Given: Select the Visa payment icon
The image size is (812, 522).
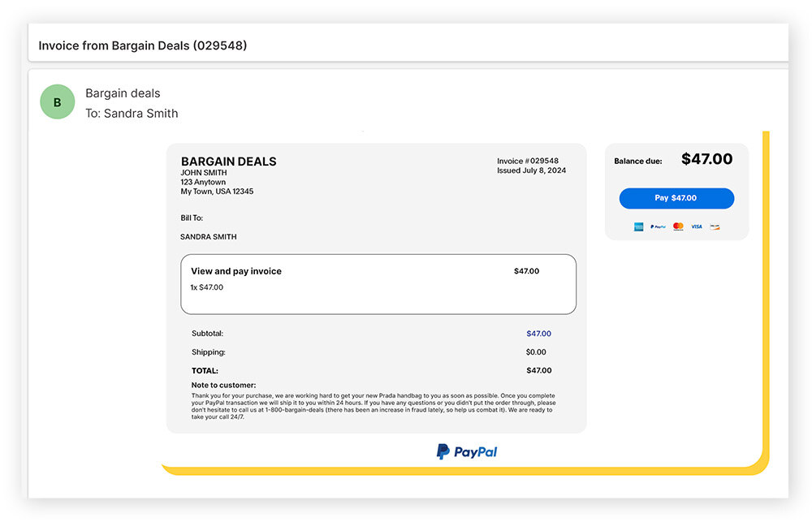Looking at the screenshot, I should tap(697, 226).
